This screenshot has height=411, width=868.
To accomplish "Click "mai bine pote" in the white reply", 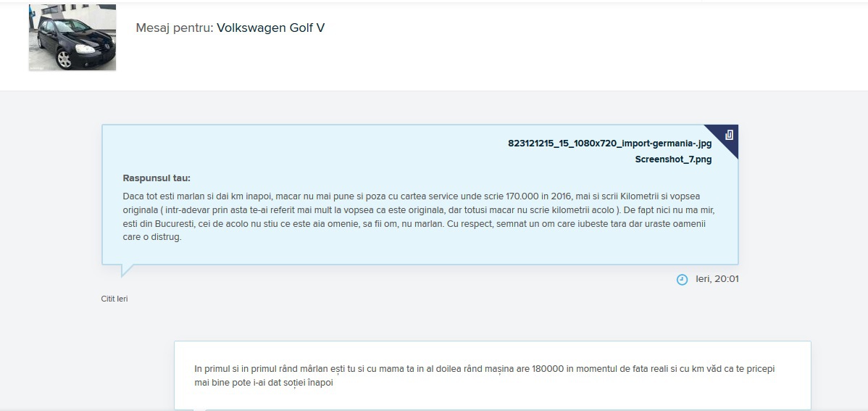I will [x=222, y=383].
